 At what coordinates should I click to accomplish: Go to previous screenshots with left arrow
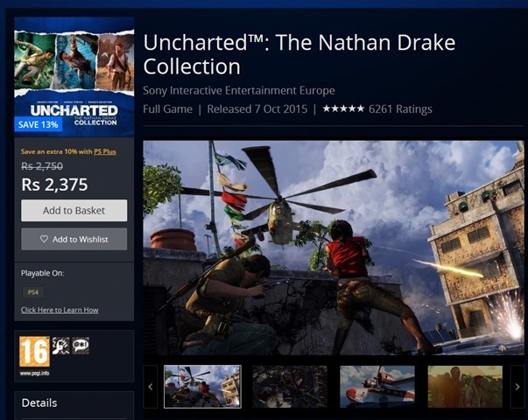151,387
